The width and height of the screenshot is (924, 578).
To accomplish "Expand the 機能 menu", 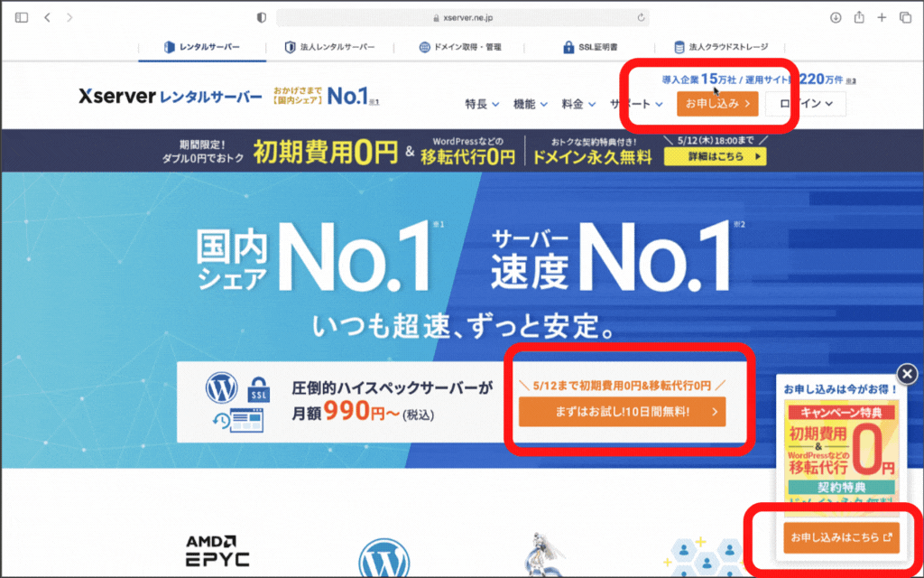I will [x=531, y=105].
